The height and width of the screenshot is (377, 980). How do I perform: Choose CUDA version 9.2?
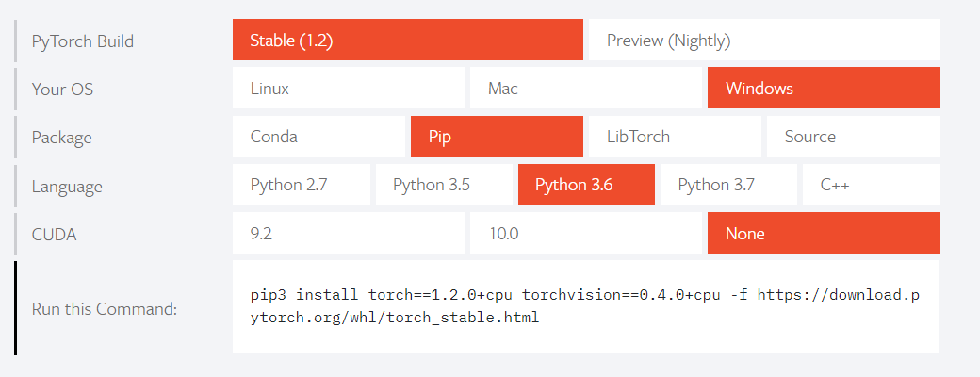pyautogui.click(x=349, y=233)
